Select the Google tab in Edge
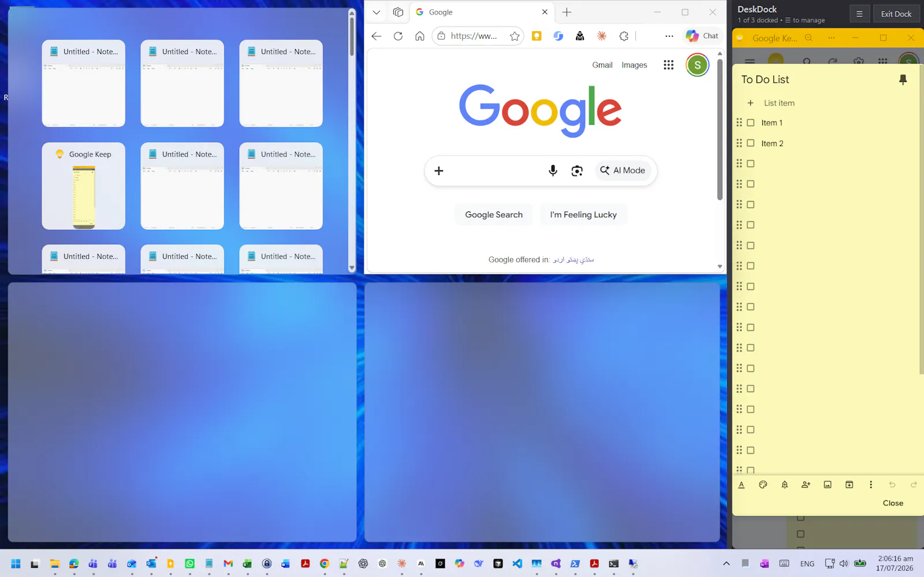This screenshot has height=577, width=924. click(482, 12)
